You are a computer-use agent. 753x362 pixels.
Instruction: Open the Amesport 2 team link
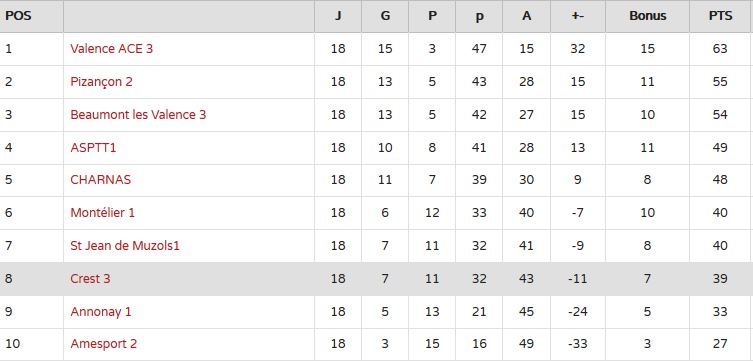[x=104, y=344]
